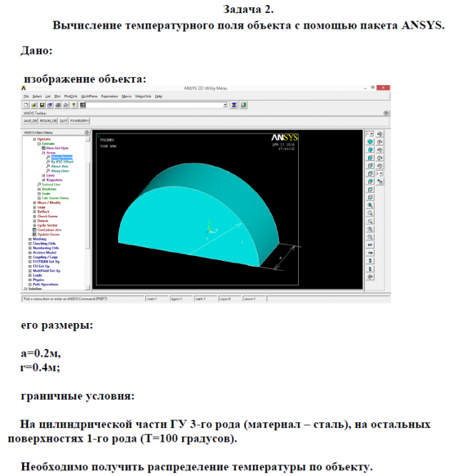This screenshot has width=476, height=476.
Task: Open the Pan-Zoom-Rotate icon in the standard toolbar
Action: coord(50,105)
